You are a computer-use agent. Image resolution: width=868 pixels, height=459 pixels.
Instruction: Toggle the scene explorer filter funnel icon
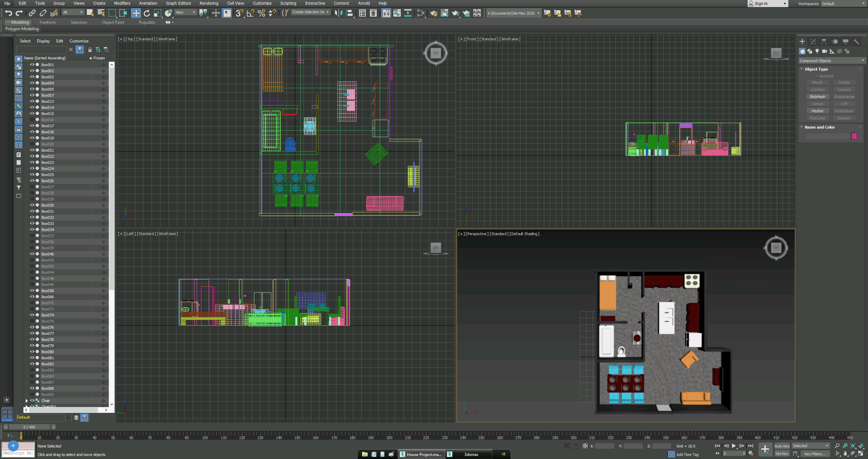click(80, 50)
